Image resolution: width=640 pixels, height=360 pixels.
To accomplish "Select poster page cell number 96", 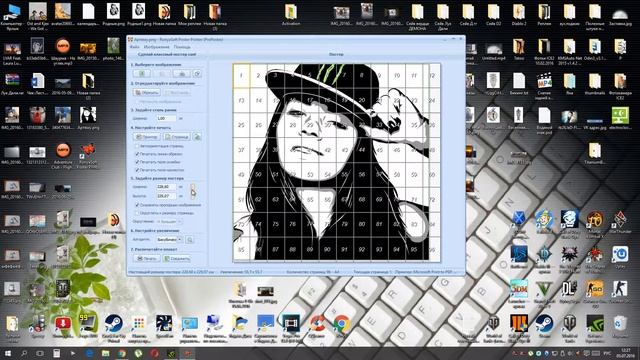I will 432,249.
